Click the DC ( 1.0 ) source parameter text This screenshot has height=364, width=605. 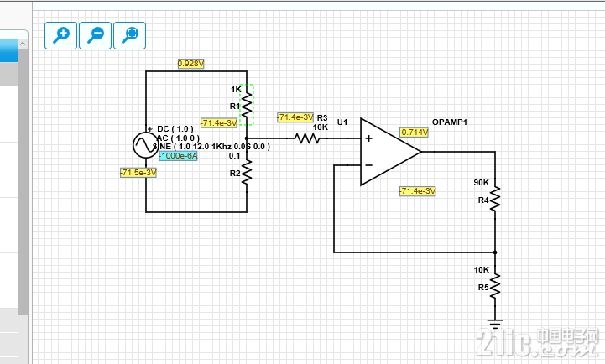(x=175, y=129)
